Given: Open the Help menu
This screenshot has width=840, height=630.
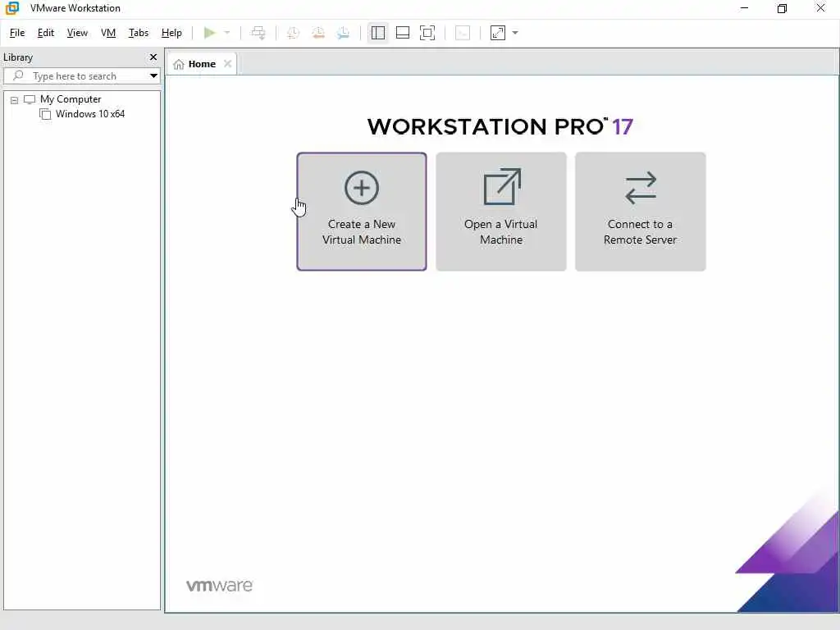Looking at the screenshot, I should click(x=171, y=33).
